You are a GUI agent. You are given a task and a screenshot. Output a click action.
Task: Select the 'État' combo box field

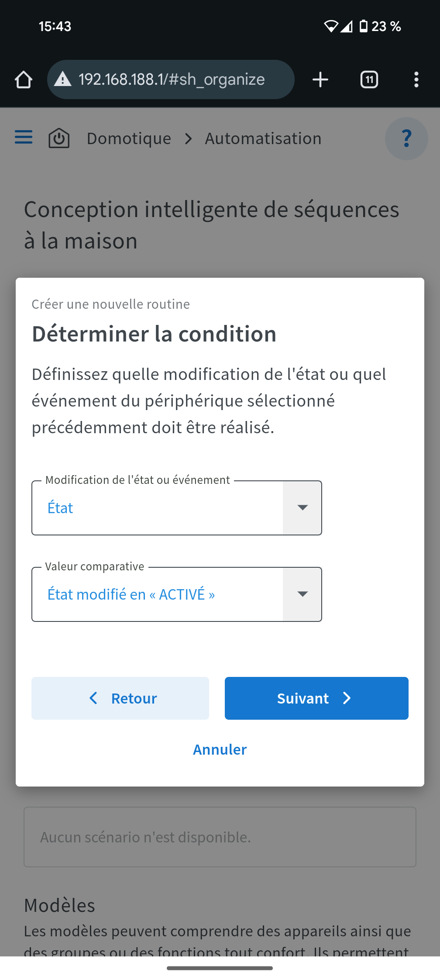[157, 508]
